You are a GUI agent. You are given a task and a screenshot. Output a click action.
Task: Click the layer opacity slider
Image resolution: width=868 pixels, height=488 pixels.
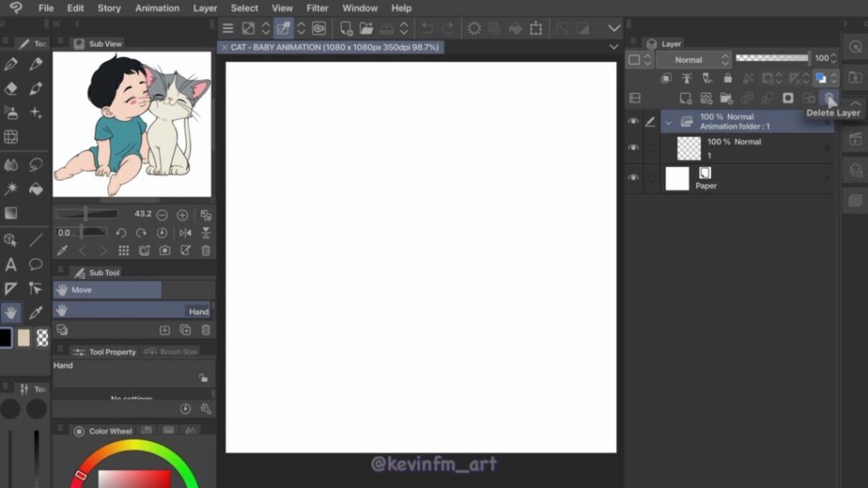coord(771,58)
